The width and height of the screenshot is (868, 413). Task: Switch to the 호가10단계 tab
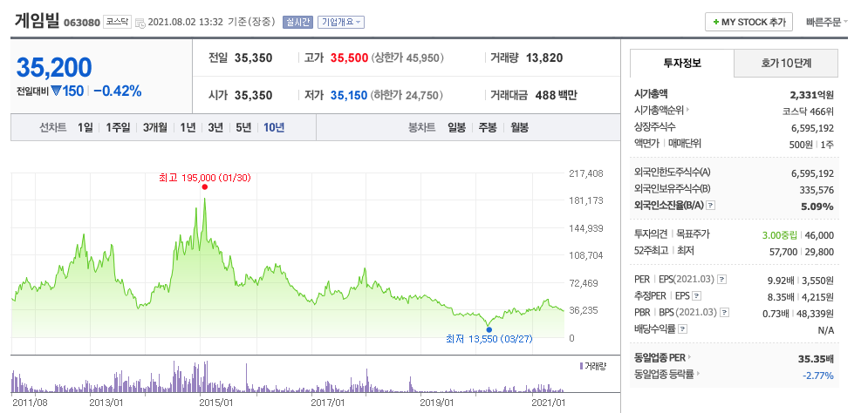click(x=786, y=63)
